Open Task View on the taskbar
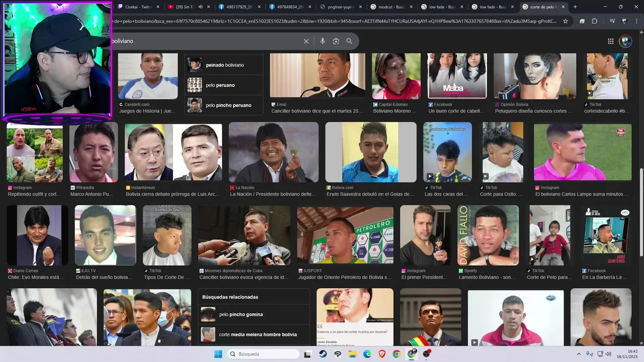Screen dimensions: 644x362 tap(307, 354)
